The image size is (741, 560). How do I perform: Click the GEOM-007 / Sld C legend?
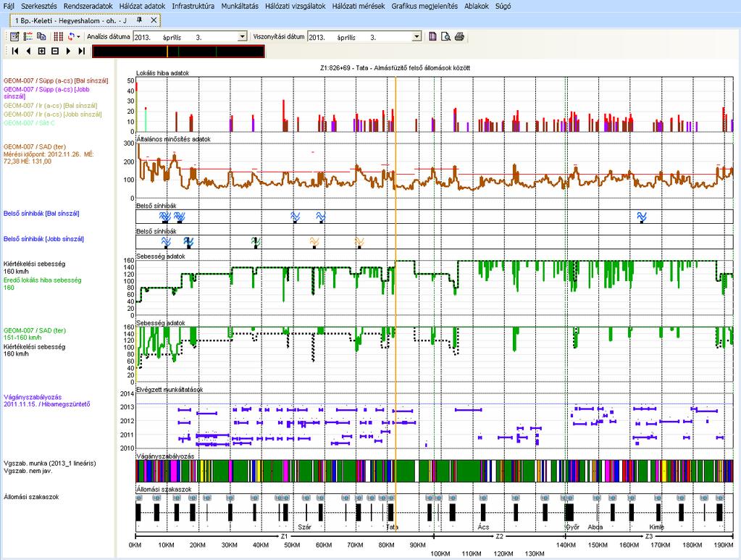tap(29, 123)
